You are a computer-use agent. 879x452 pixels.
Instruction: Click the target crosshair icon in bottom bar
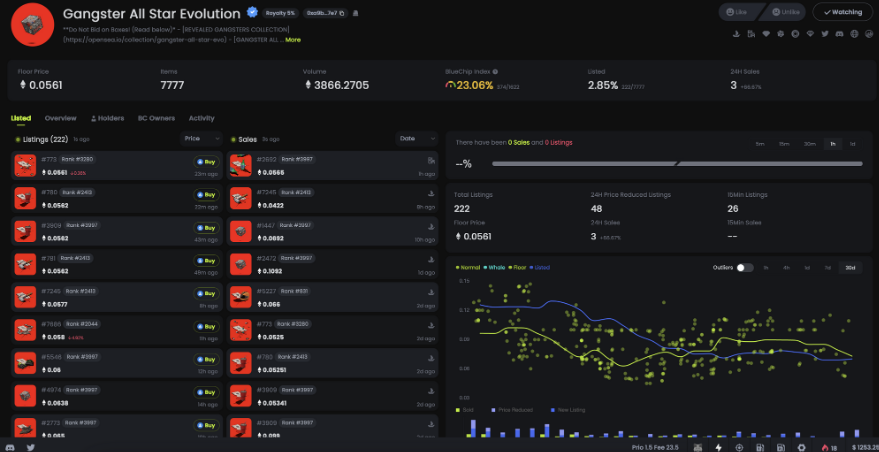point(739,448)
